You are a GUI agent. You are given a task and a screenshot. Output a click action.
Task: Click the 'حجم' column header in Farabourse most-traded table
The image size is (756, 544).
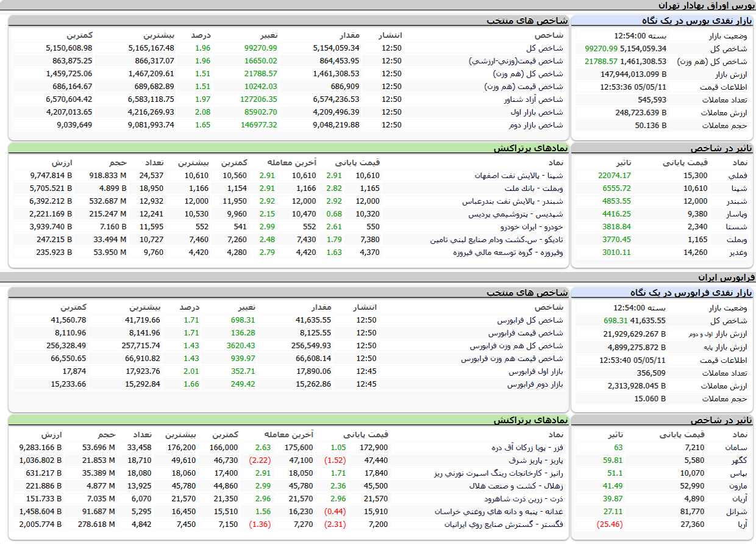[x=107, y=435]
